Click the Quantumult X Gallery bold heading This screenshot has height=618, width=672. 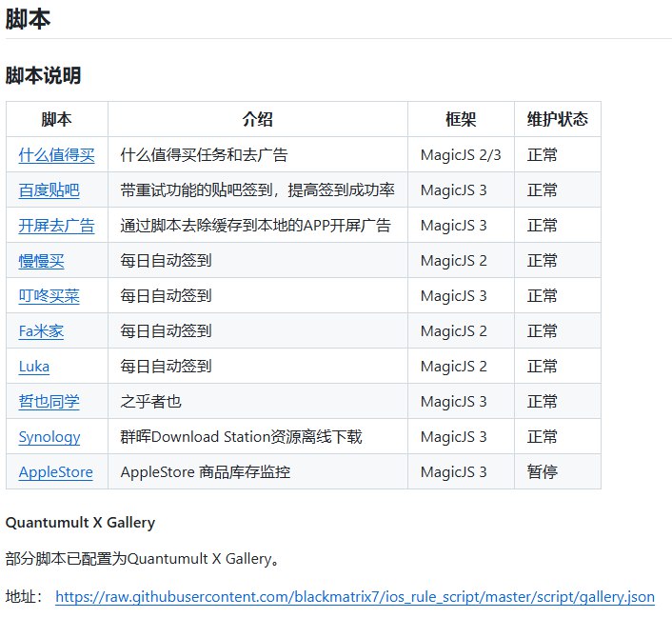click(x=80, y=522)
